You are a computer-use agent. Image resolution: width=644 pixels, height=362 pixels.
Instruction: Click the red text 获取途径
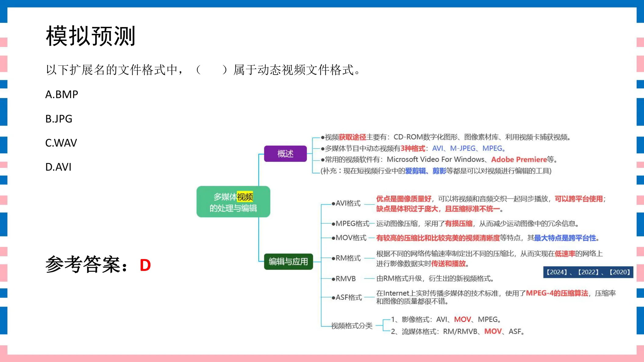352,137
